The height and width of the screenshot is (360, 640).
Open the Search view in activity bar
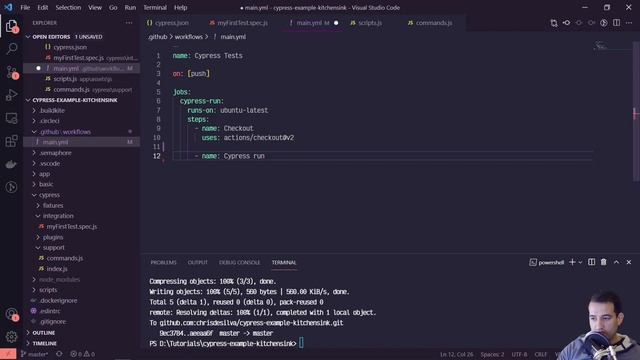click(x=11, y=49)
